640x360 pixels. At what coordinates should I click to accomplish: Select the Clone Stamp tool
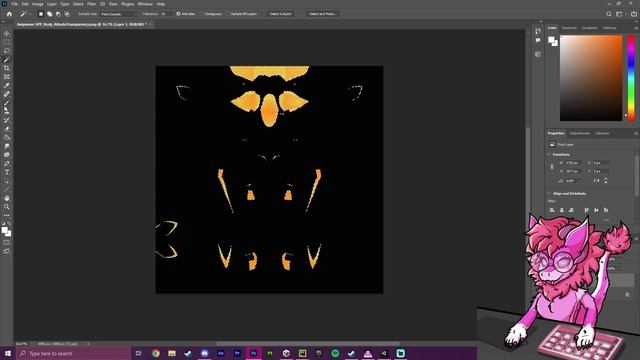(7, 111)
